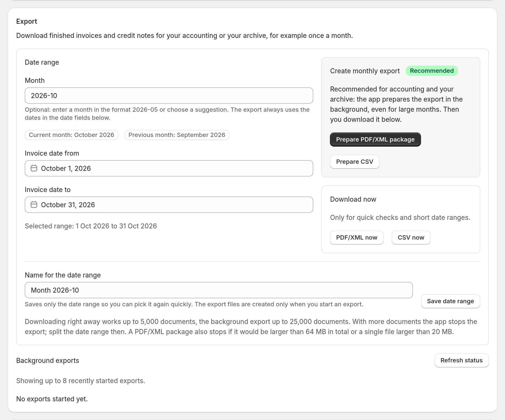Click the 'No exports started yet.' text

(52, 399)
